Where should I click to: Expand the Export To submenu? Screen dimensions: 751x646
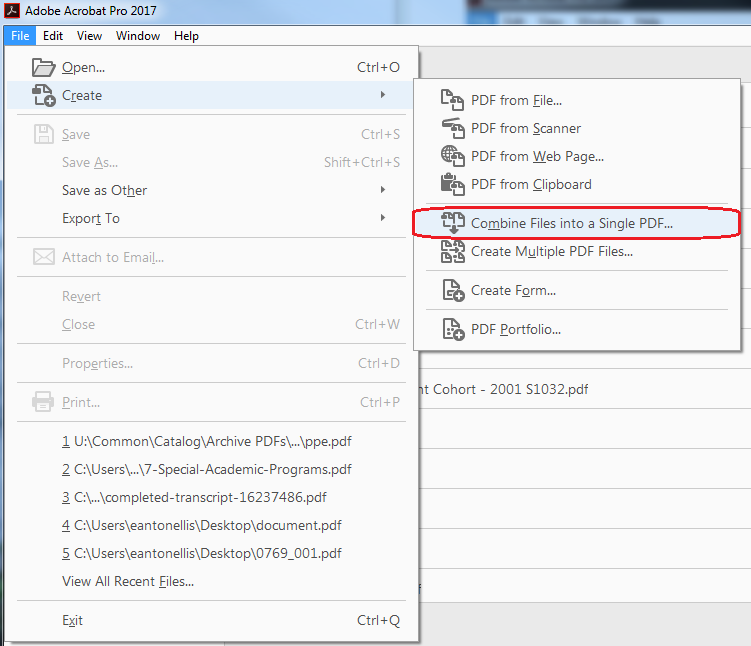(x=383, y=218)
